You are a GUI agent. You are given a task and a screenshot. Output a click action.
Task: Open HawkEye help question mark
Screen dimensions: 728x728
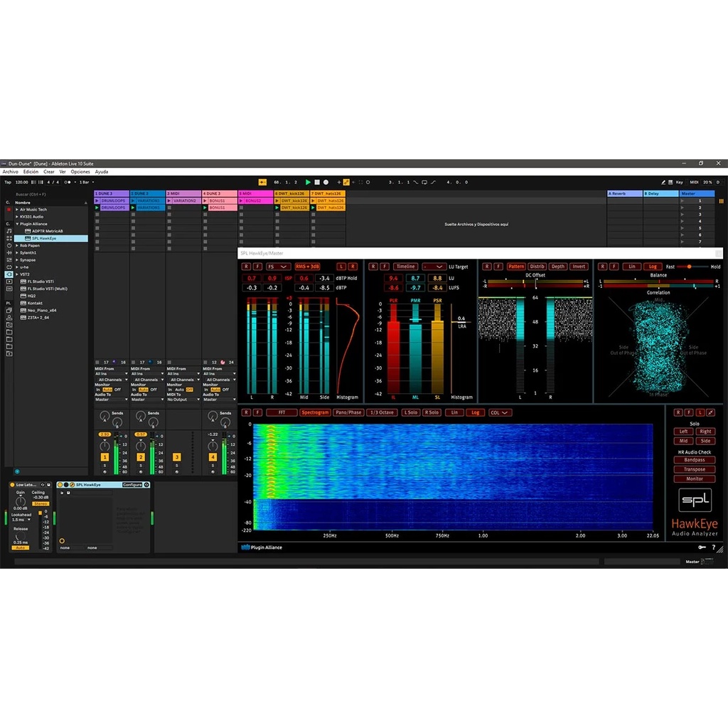tap(714, 547)
